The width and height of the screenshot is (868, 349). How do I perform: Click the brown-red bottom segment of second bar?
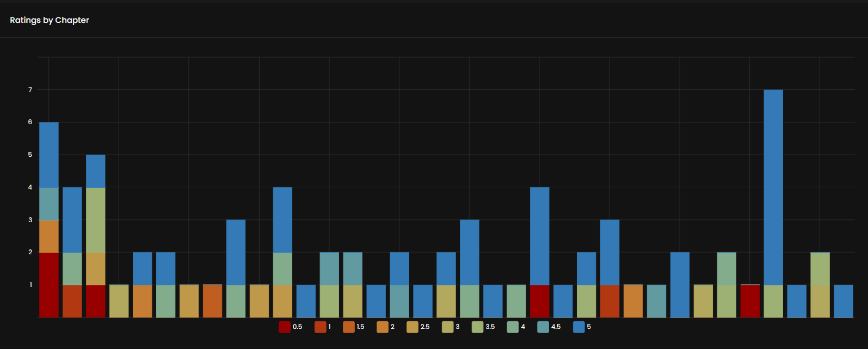(x=72, y=301)
